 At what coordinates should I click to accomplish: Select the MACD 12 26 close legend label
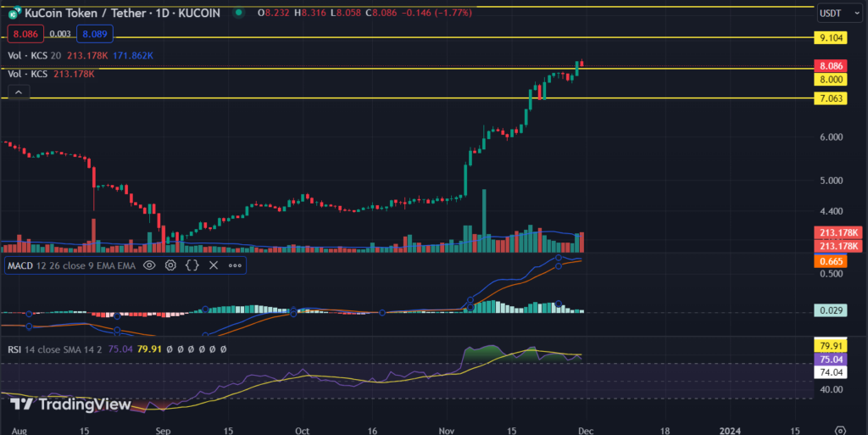click(x=71, y=265)
